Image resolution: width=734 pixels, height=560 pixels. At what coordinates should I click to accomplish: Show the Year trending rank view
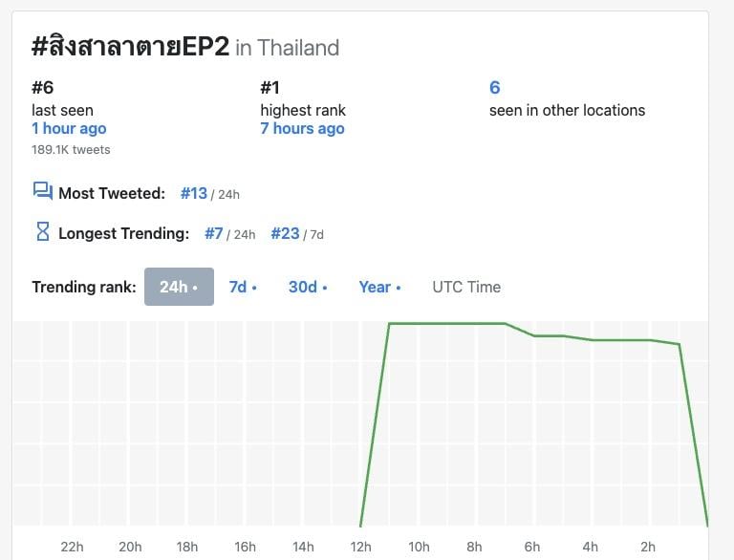pos(379,287)
